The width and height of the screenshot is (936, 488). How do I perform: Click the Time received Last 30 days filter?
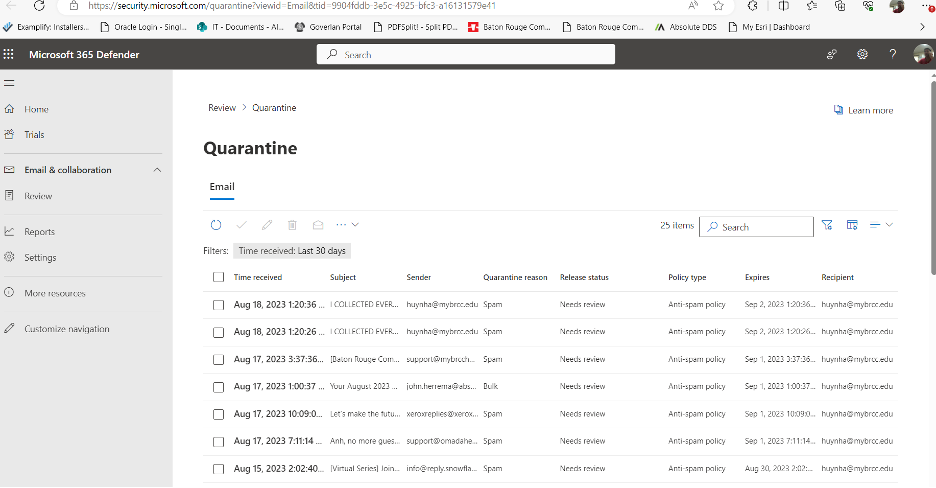292,251
